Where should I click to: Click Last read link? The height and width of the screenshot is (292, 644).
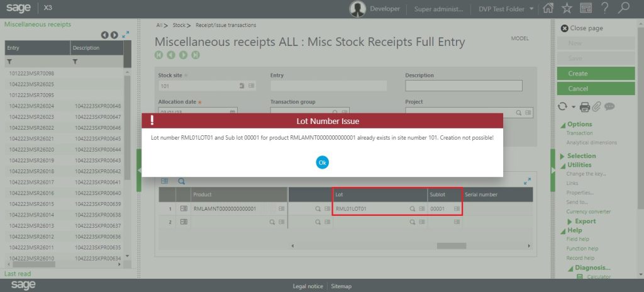point(18,274)
